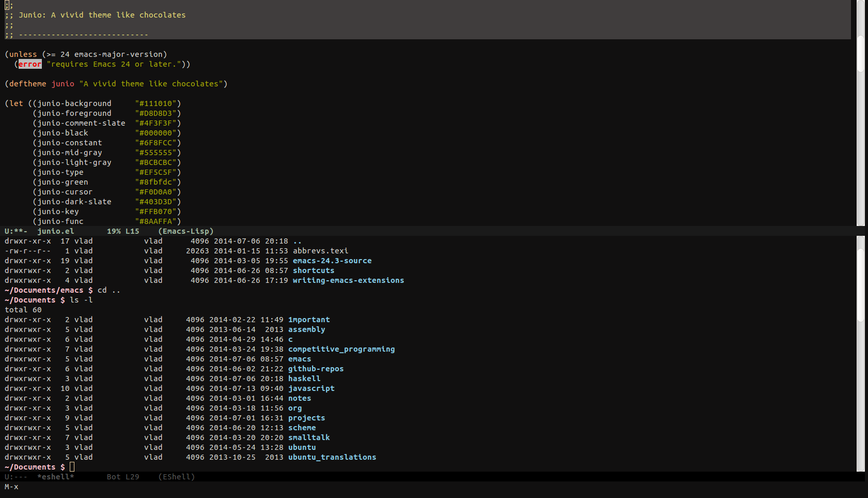Click color value "#6F8FCC"
This screenshot has height=498, width=868.
156,143
